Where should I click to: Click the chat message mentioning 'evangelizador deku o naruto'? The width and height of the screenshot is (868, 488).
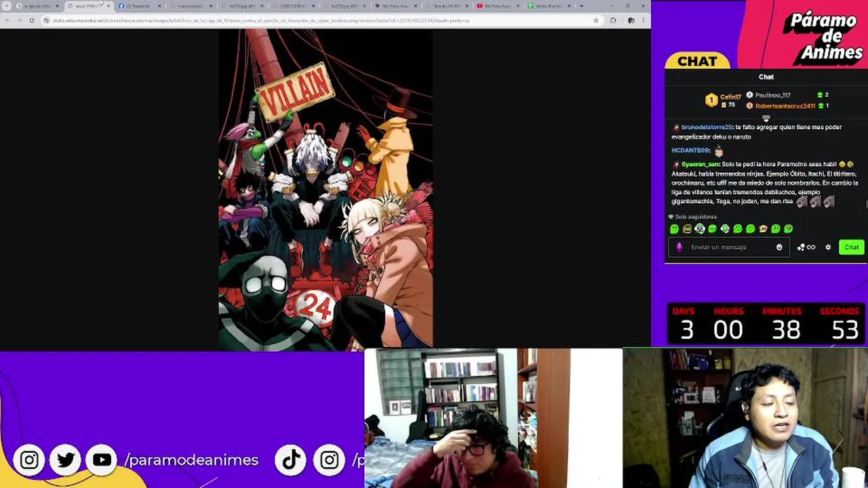point(757,131)
